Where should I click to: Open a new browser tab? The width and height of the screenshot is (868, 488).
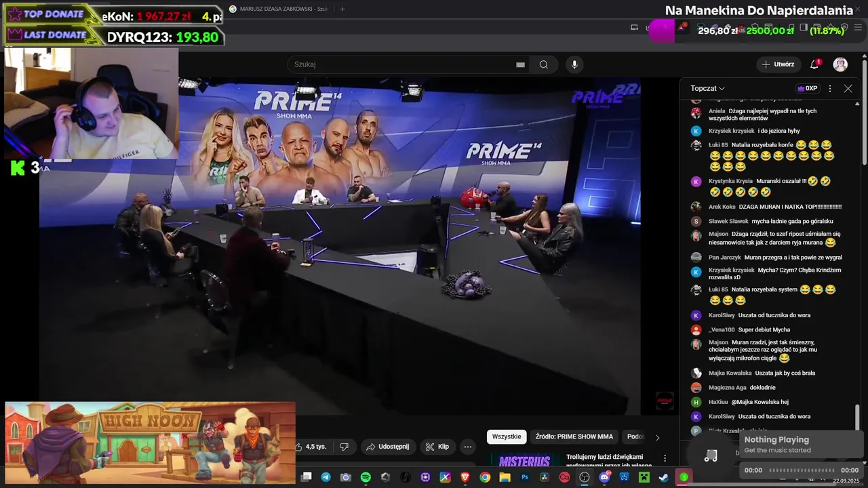coord(342,9)
